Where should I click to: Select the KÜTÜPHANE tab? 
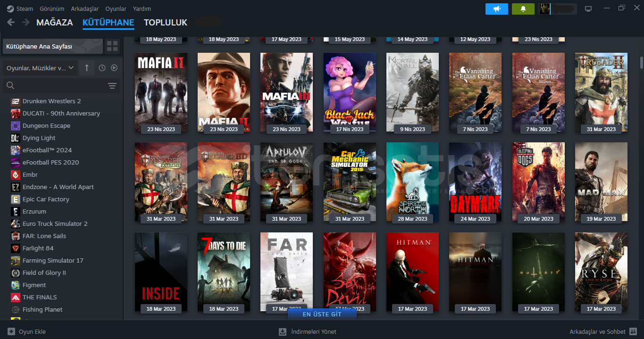pos(109,22)
